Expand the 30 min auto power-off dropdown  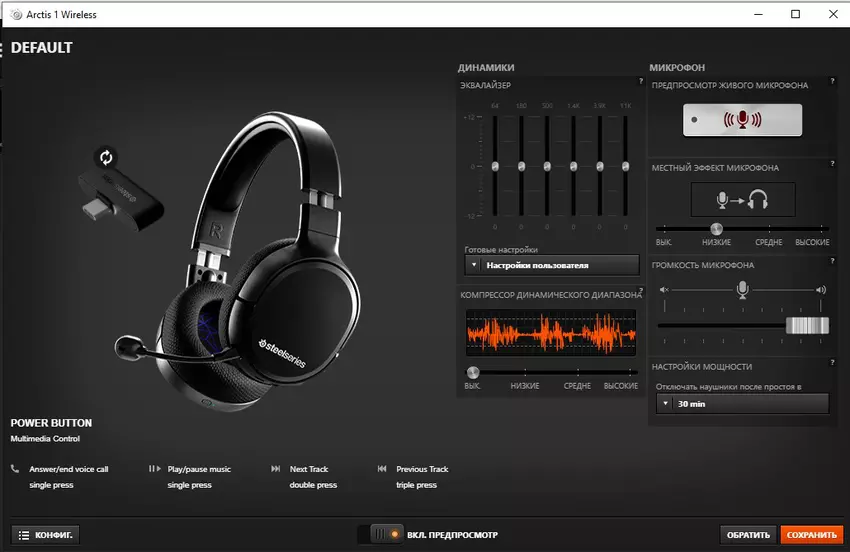[743, 404]
